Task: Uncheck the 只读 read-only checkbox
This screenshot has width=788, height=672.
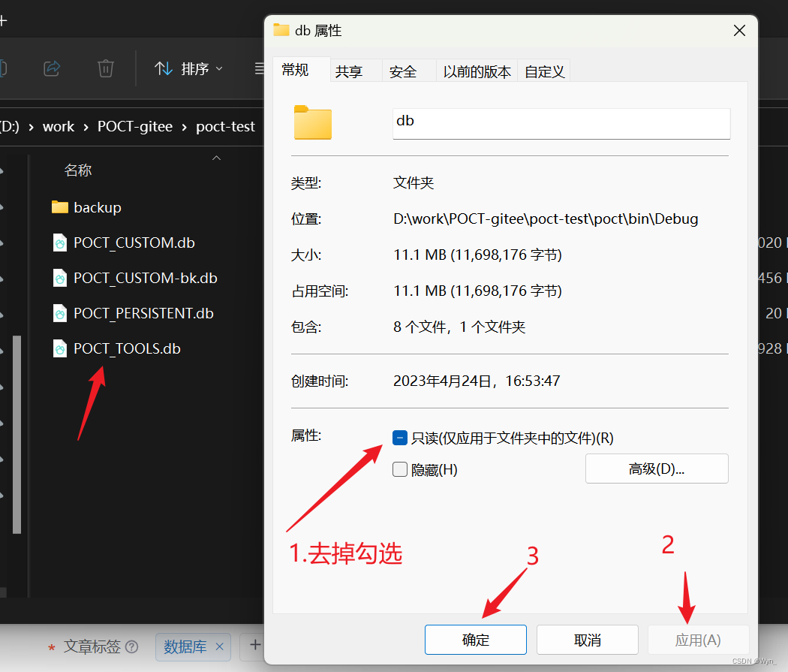Action: click(x=399, y=437)
